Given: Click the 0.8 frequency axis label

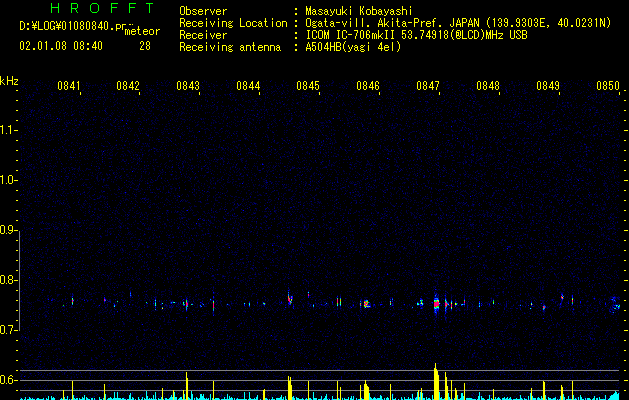Looking at the screenshot, I should click(x=8, y=280).
